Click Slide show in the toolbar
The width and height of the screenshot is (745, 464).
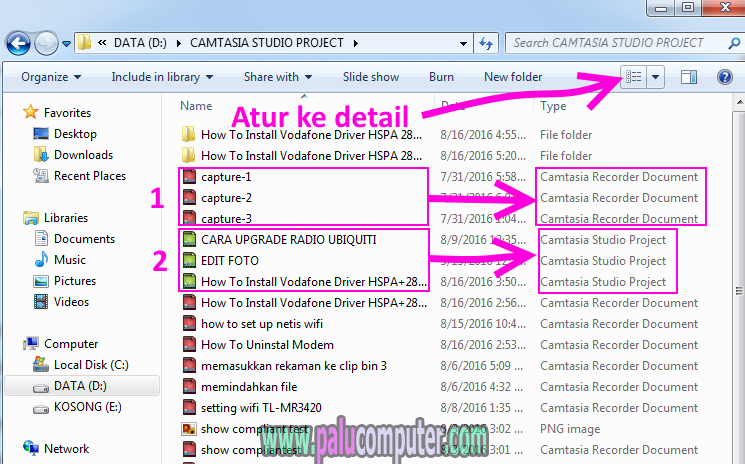tap(371, 77)
